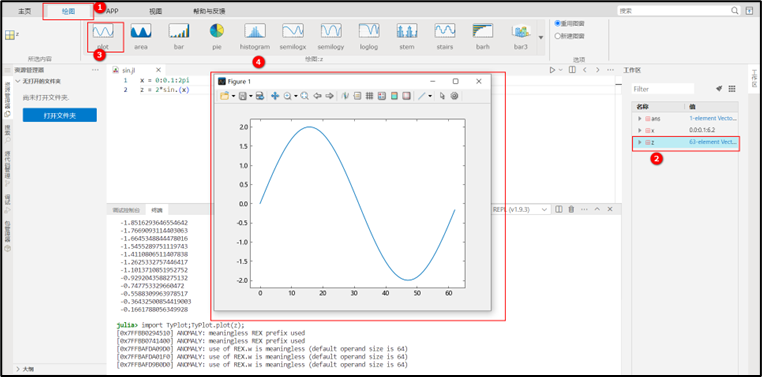The width and height of the screenshot is (762, 377).
Task: Click the 打开文件夹 button
Action: 60,116
